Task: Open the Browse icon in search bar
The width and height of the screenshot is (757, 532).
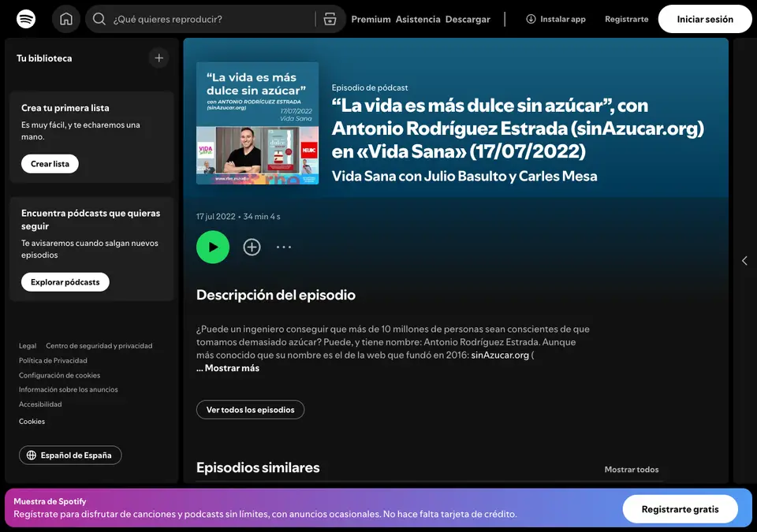Action: (330, 20)
